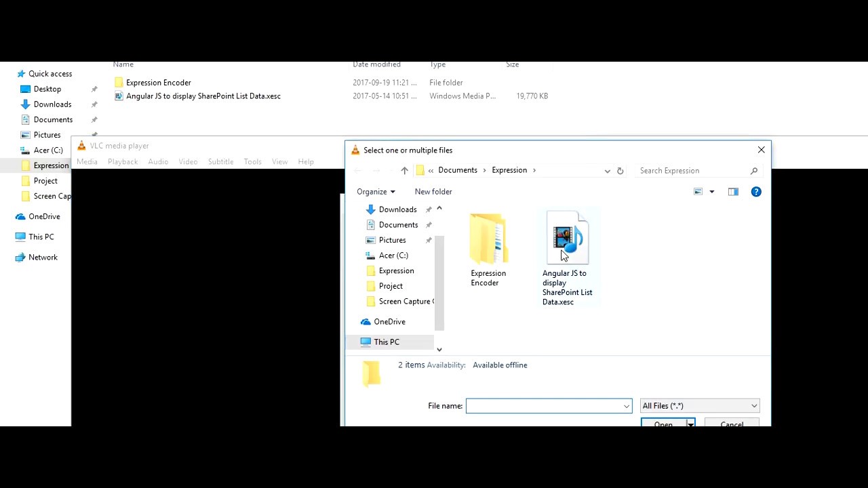
Task: Open the VLC Media menu
Action: tap(87, 162)
